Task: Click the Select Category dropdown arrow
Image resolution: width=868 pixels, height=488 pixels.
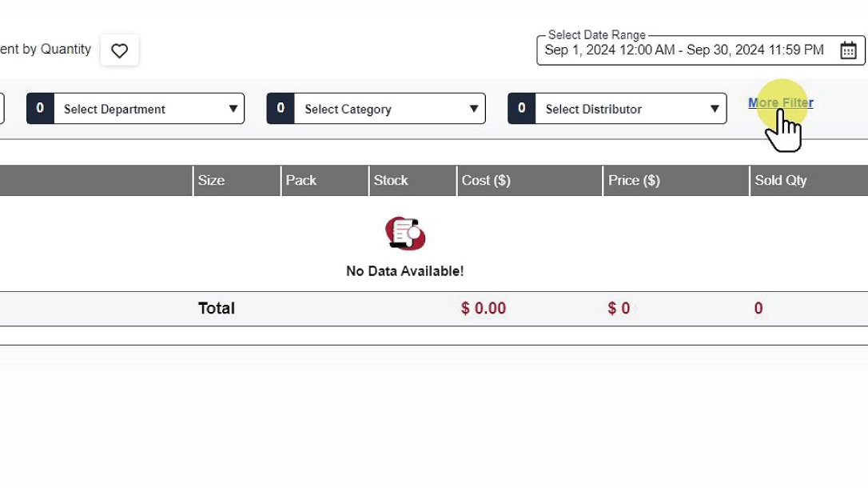Action: point(474,109)
